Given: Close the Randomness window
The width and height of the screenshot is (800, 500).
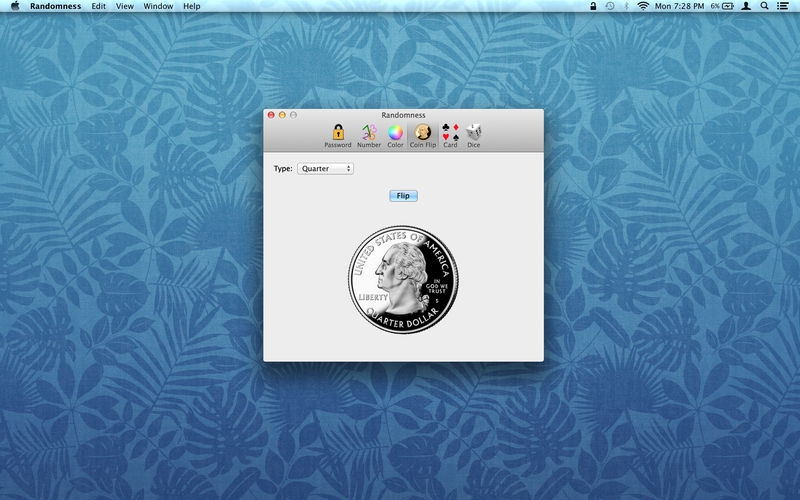Looking at the screenshot, I should 271,115.
